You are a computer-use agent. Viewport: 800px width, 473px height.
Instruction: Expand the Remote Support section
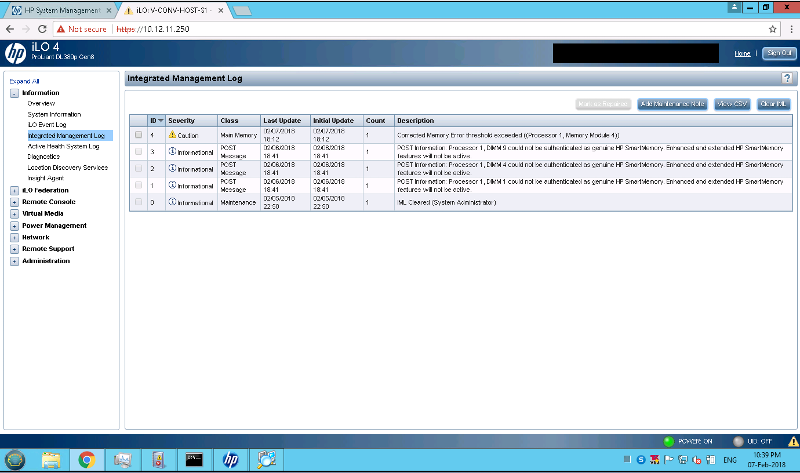click(14, 249)
